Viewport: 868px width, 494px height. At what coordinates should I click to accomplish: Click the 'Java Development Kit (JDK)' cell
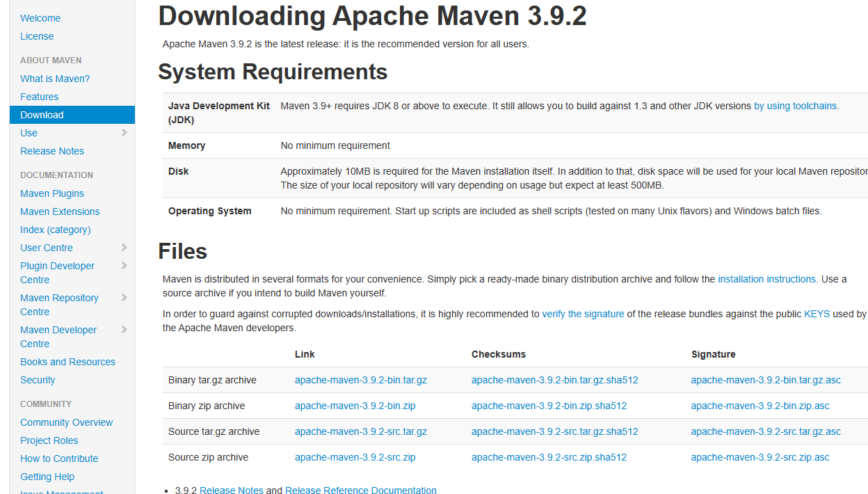tap(219, 113)
